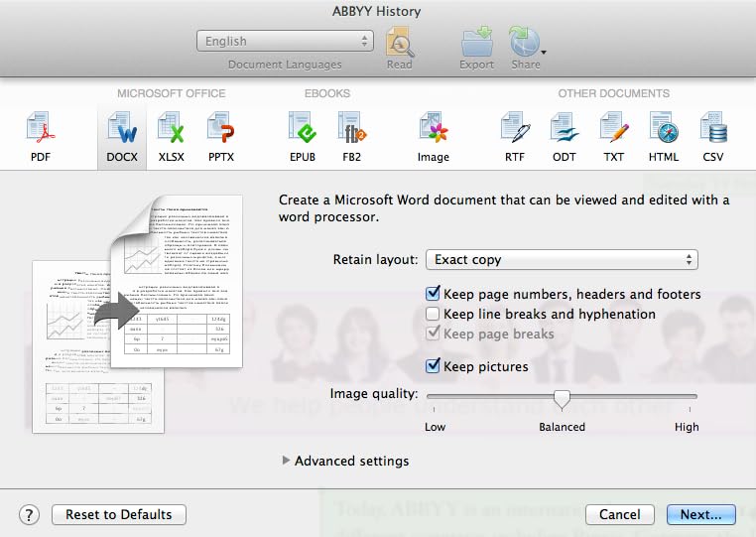Open the Retain layout dropdown
This screenshot has height=537, width=756.
click(x=562, y=260)
